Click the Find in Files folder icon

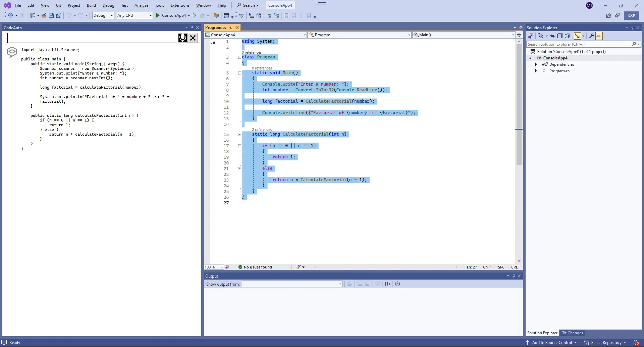216,15
